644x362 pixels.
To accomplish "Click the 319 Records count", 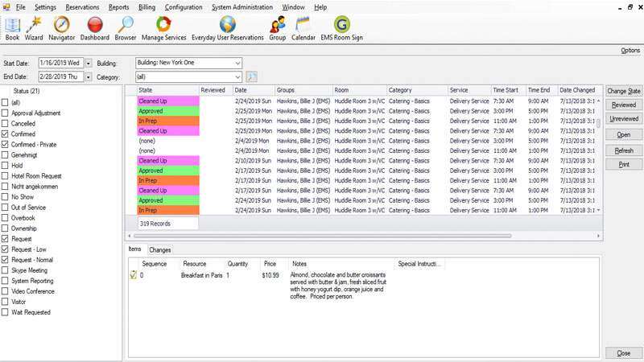I will coord(155,224).
